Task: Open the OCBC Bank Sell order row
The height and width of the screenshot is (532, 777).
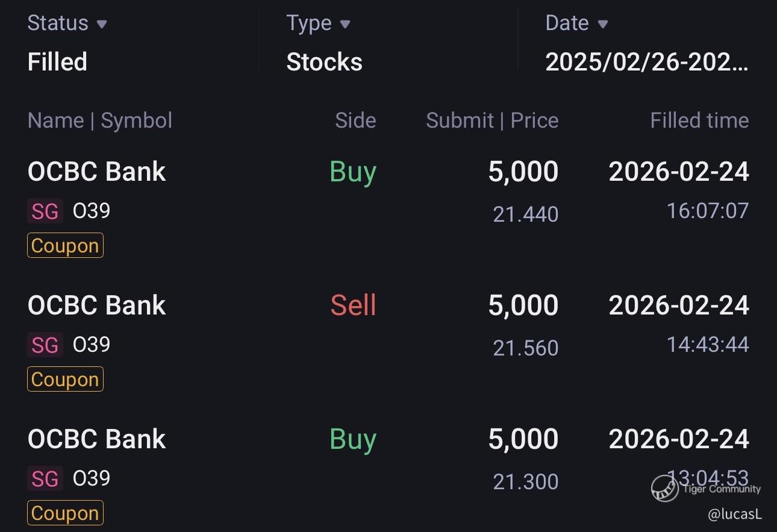Action: click(96, 306)
